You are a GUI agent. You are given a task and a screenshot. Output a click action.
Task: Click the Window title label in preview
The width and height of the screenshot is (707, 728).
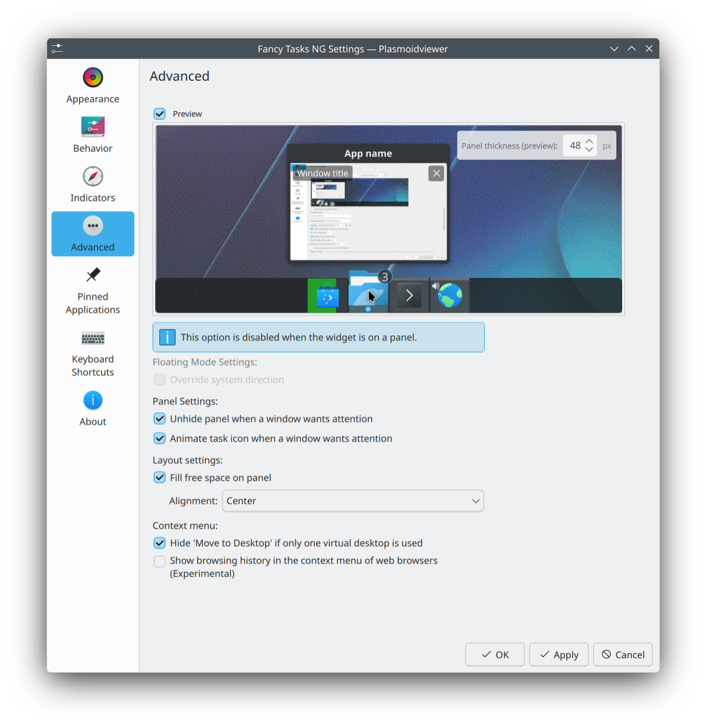click(323, 173)
